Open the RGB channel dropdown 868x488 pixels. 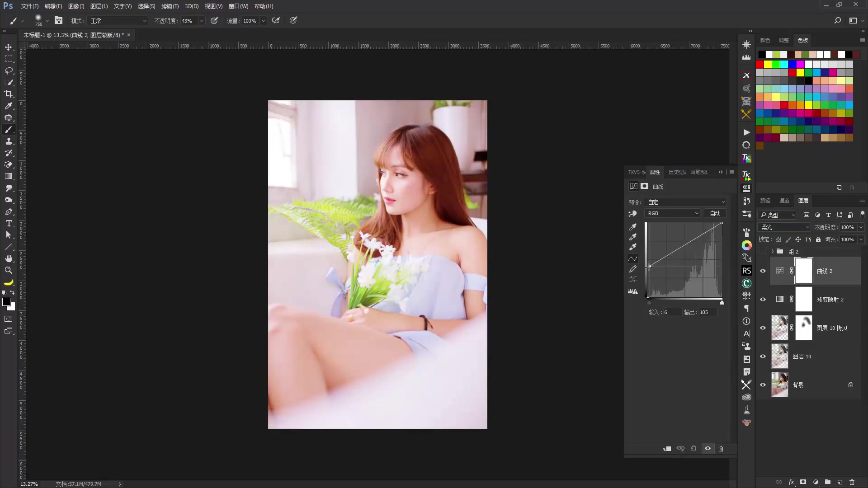point(672,213)
